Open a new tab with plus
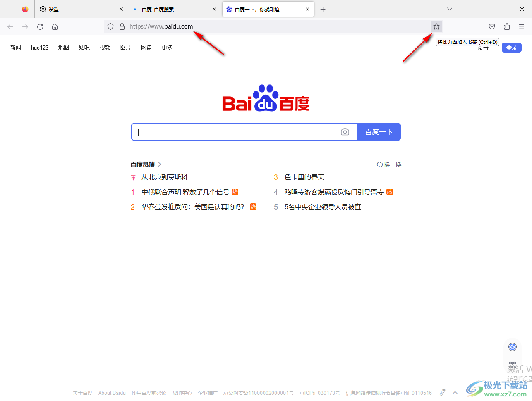 click(x=323, y=9)
